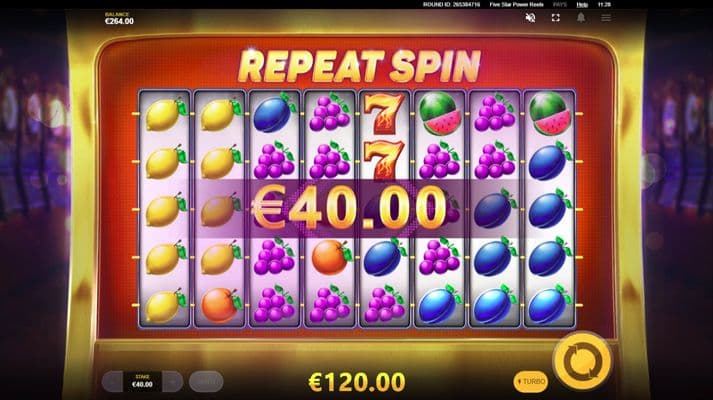Click the greyed-out button beside the stake selector
Viewport: 713px width, 400px height.
[206, 381]
